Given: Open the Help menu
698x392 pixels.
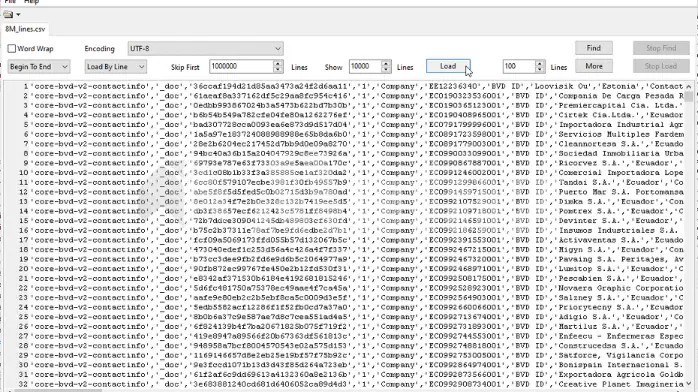Looking at the screenshot, I should [31, 2].
